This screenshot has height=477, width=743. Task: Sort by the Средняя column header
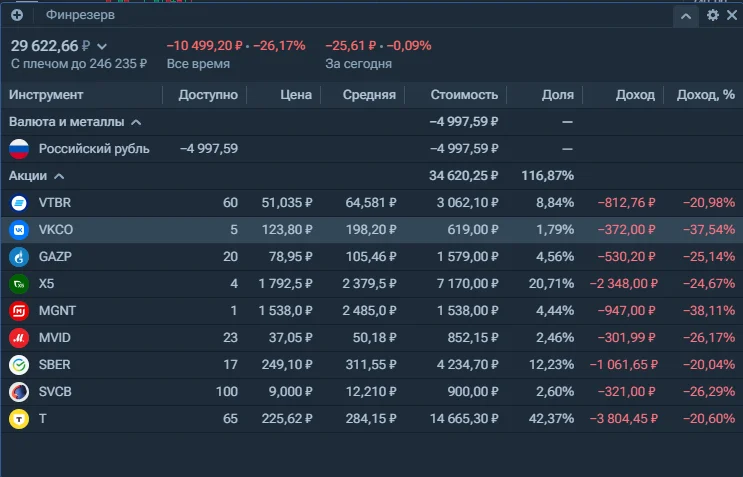pyautogui.click(x=369, y=95)
